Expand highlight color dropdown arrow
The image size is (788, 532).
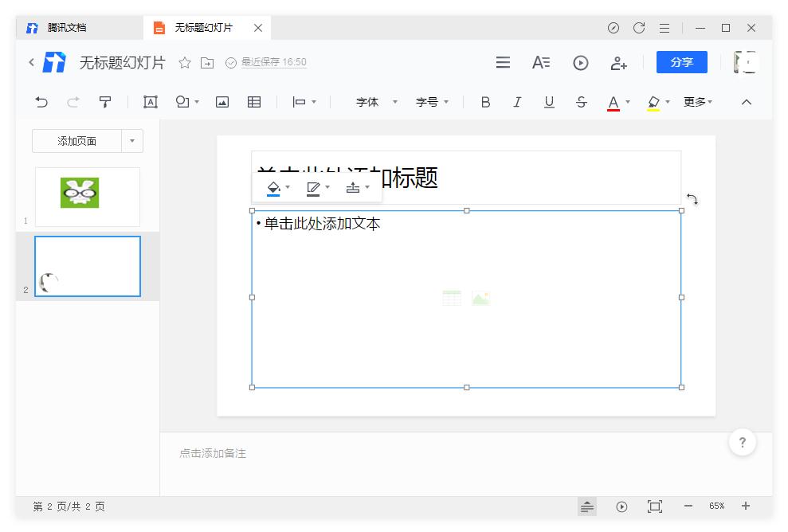[668, 102]
